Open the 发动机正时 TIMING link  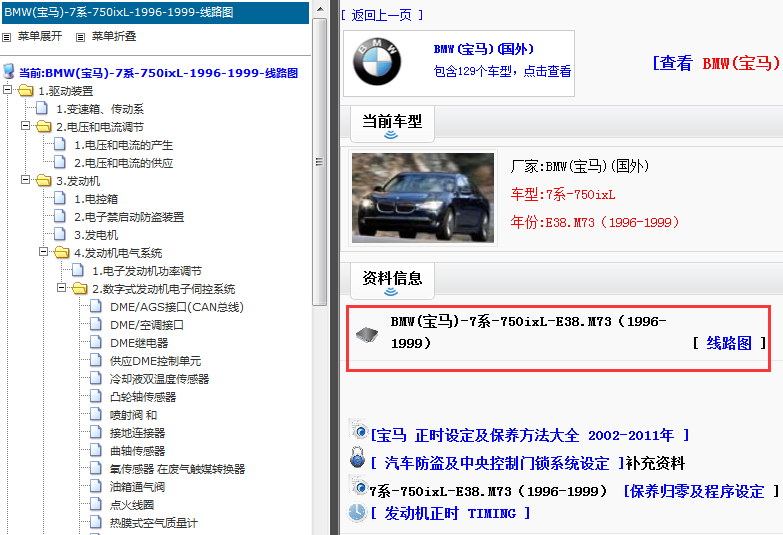click(x=450, y=514)
